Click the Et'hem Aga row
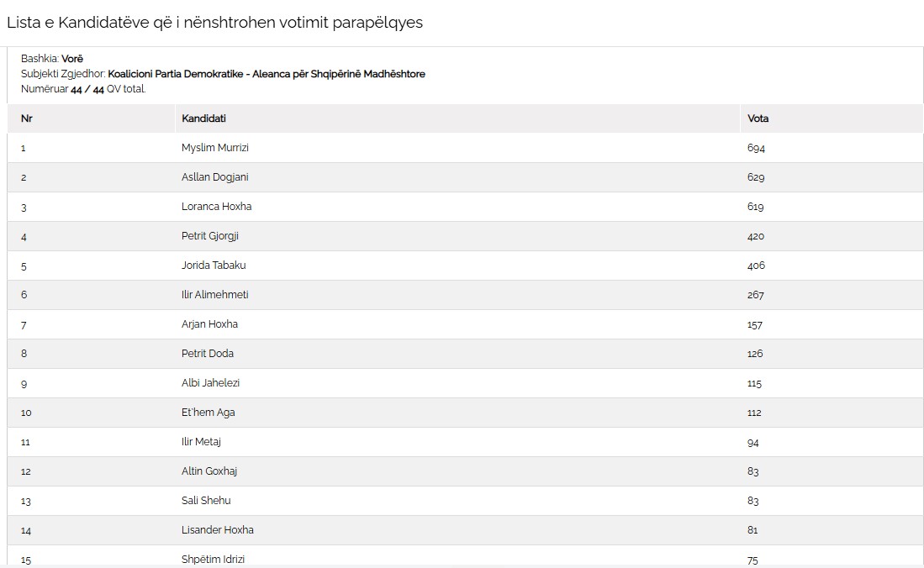924x568 pixels. point(208,413)
